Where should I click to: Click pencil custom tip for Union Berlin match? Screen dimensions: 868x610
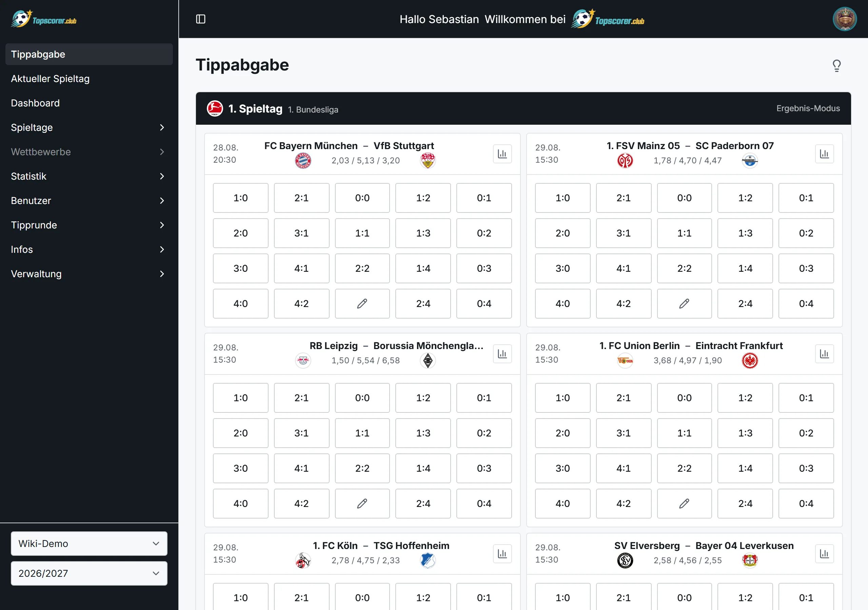click(684, 504)
